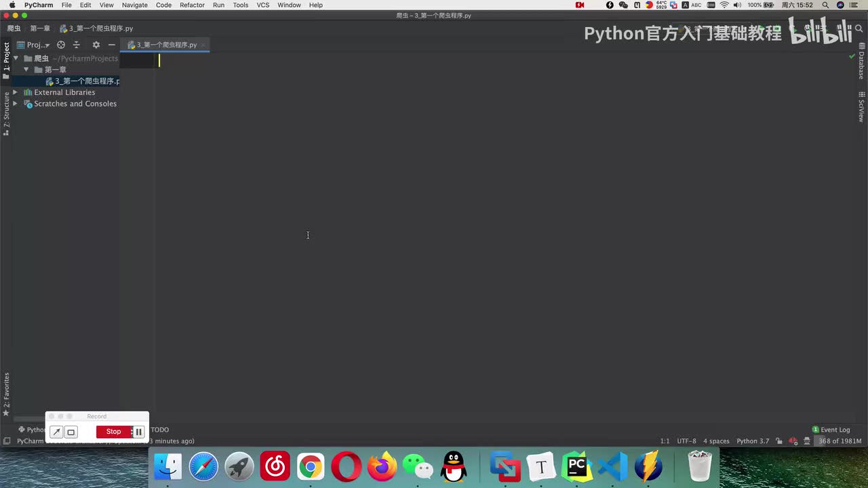Open the Code menu
868x488 pixels.
click(x=163, y=5)
